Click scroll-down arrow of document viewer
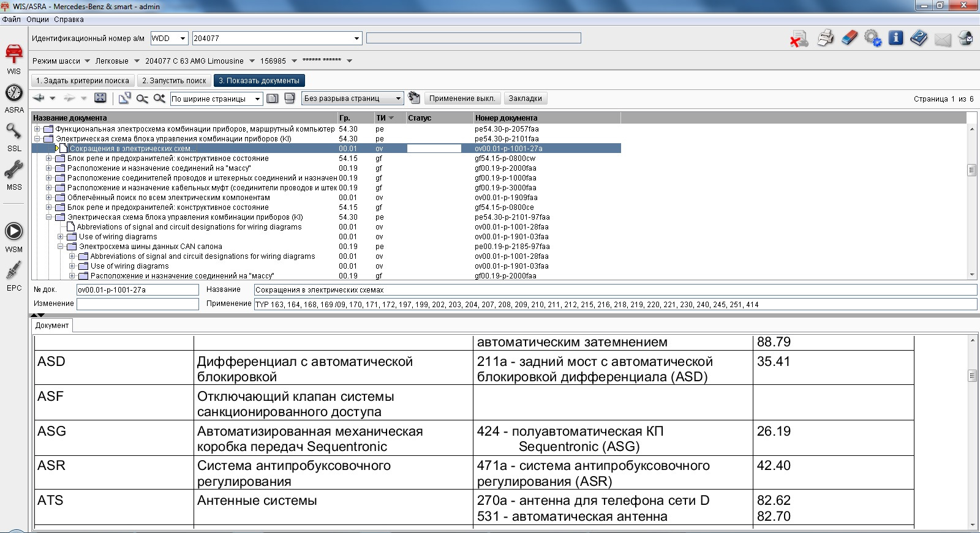This screenshot has width=980, height=533. pos(972,524)
